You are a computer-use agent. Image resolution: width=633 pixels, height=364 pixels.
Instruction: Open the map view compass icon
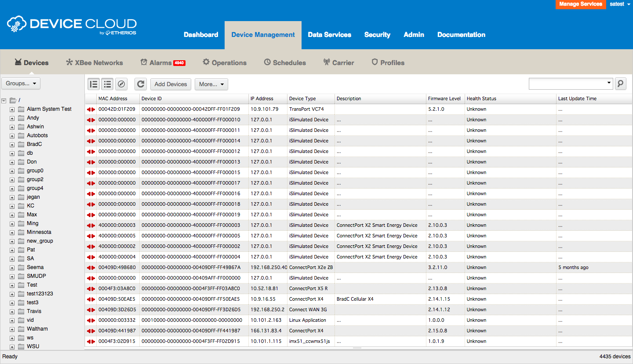(122, 84)
